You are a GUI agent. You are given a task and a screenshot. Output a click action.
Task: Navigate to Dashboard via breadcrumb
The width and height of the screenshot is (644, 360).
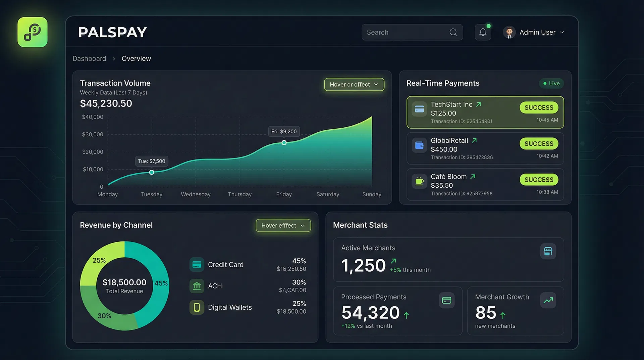(89, 58)
